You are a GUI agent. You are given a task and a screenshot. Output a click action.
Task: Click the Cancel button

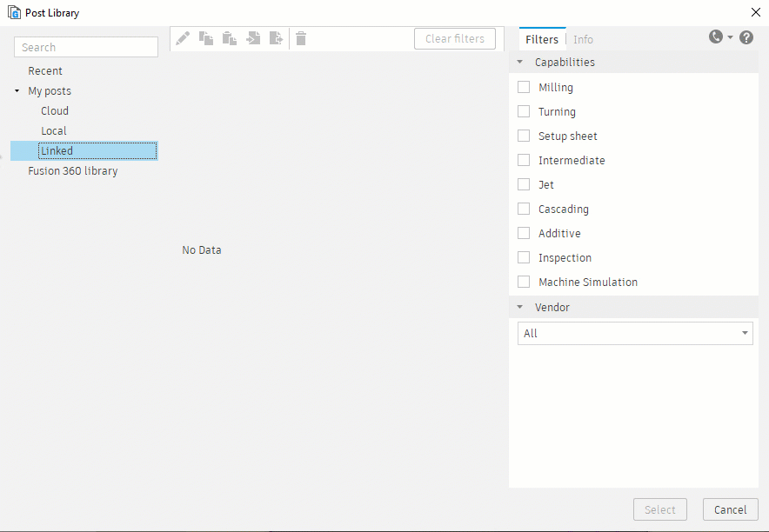click(x=730, y=509)
